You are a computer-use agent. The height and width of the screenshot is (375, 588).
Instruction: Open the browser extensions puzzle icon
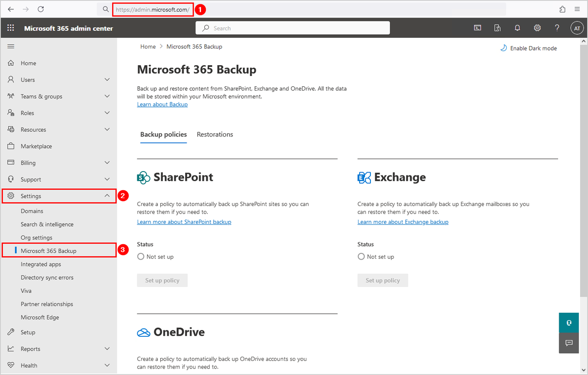562,9
